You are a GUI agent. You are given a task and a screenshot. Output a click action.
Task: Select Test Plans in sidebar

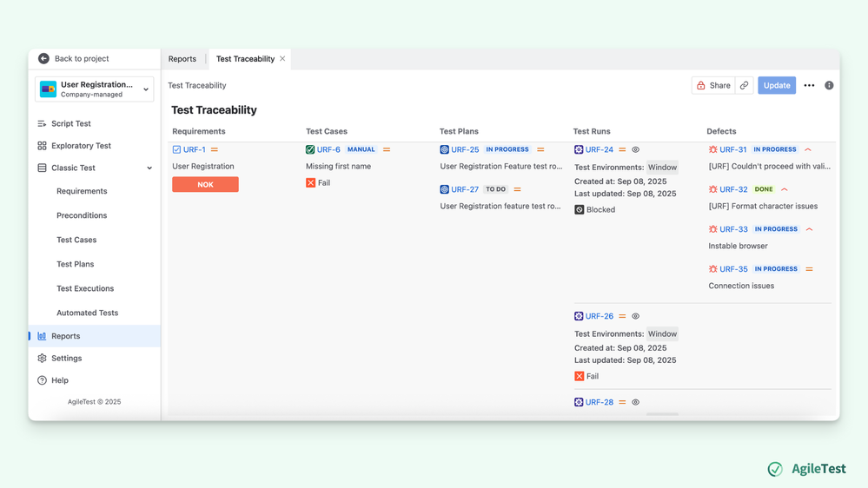(x=76, y=264)
